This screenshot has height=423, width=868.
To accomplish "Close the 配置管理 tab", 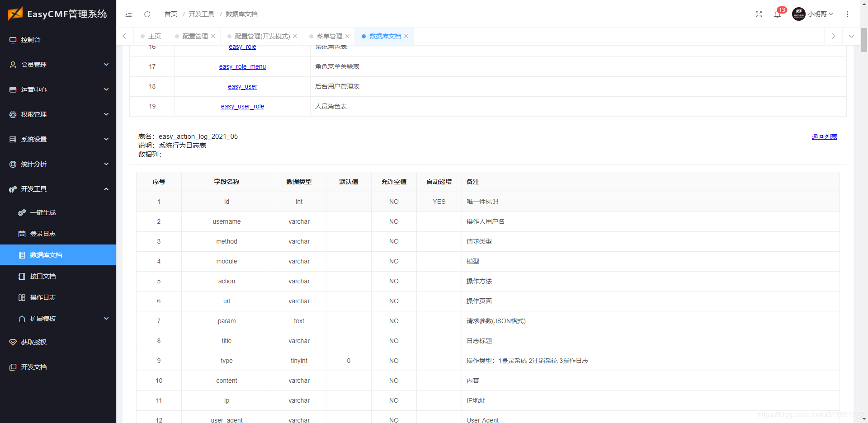I will [213, 36].
